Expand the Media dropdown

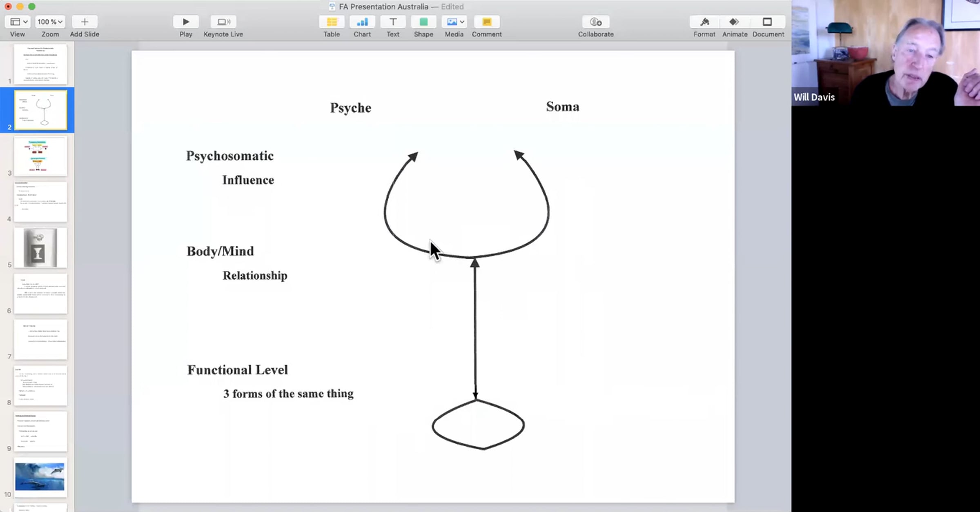454,22
